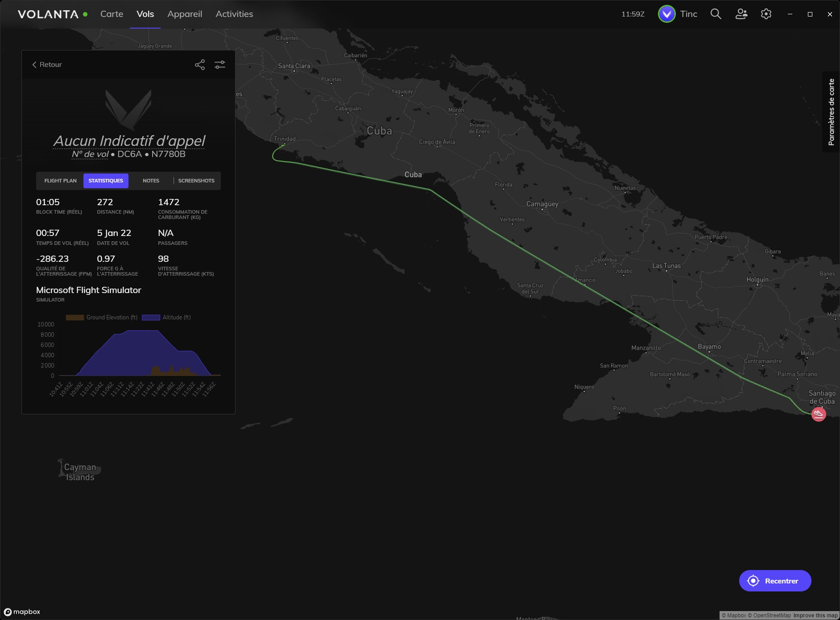Image resolution: width=840 pixels, height=620 pixels.
Task: Open the friends/community icon
Action: click(741, 14)
